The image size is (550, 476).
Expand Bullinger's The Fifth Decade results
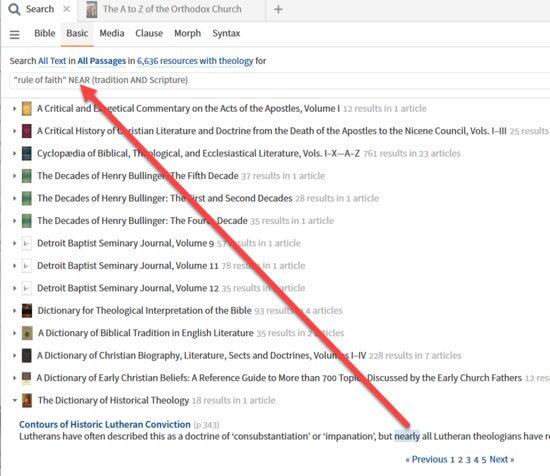coord(14,176)
